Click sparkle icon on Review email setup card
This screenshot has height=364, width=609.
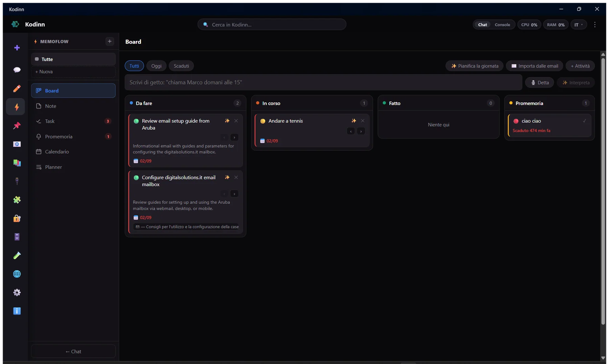click(x=227, y=121)
